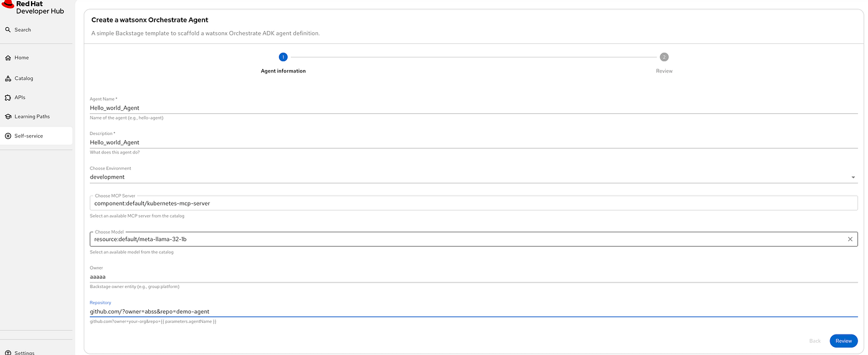Click the Home house icon
The width and height of the screenshot is (868, 355).
tap(8, 58)
